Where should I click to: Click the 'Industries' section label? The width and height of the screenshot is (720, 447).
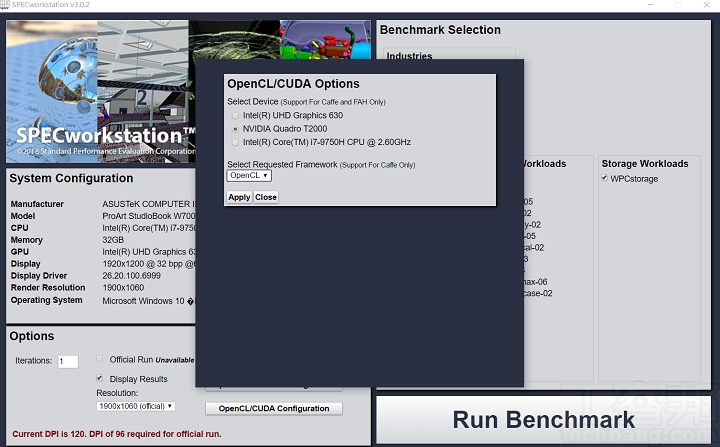409,56
